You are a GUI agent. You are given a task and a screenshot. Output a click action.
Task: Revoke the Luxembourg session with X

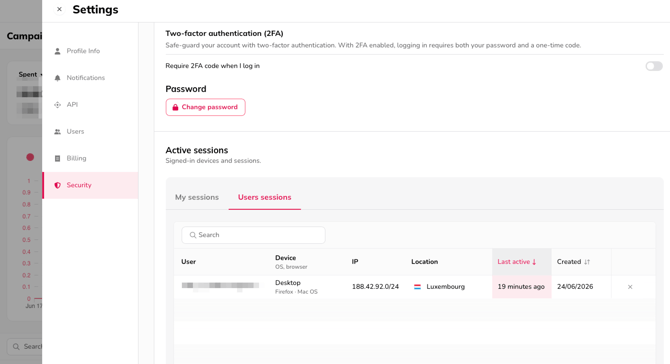click(x=630, y=287)
